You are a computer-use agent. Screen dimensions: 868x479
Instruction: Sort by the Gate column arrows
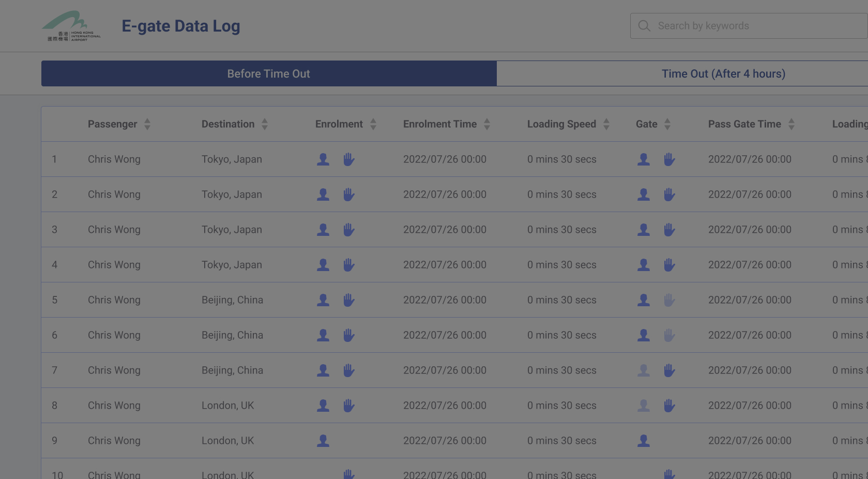667,124
